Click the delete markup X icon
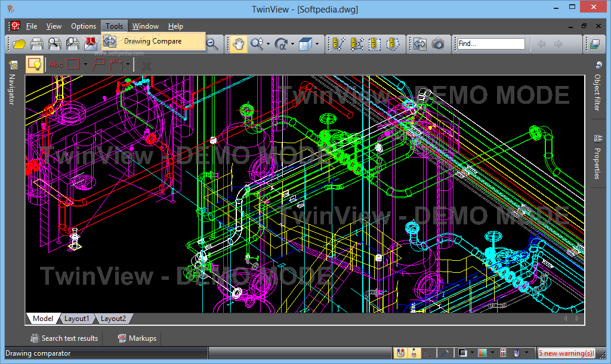 [x=144, y=64]
